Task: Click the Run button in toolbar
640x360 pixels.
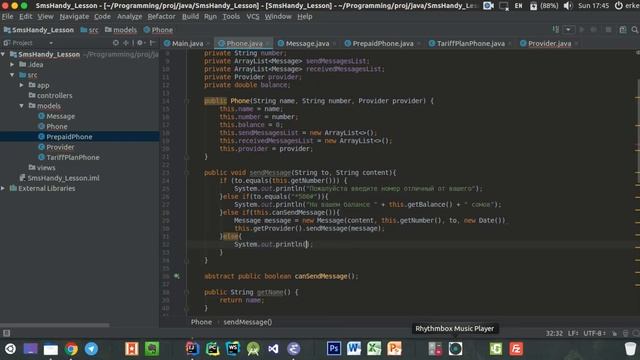Action: (582, 30)
